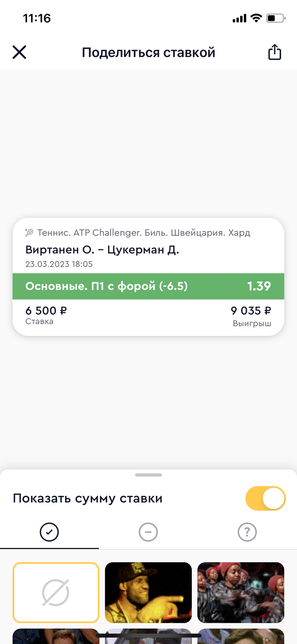Tap the Виртанен О. – Цукерман Д. match title
297x644 pixels.
pos(102,250)
